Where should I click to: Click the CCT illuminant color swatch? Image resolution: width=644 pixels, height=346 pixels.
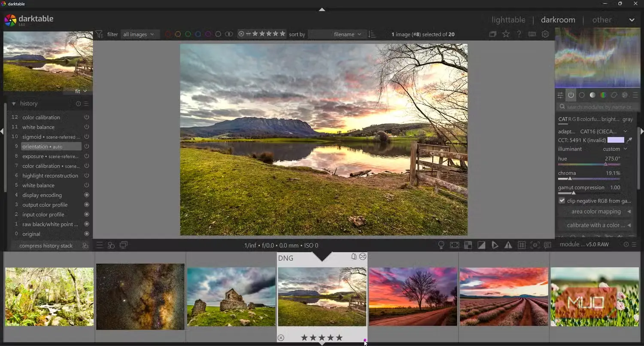[x=616, y=140]
